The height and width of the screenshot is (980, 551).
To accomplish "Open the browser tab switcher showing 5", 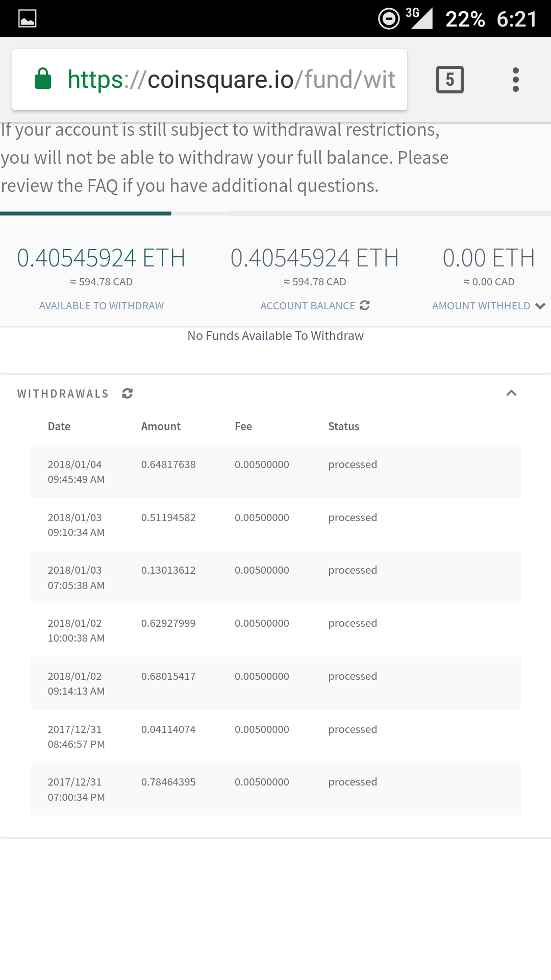I will point(450,80).
